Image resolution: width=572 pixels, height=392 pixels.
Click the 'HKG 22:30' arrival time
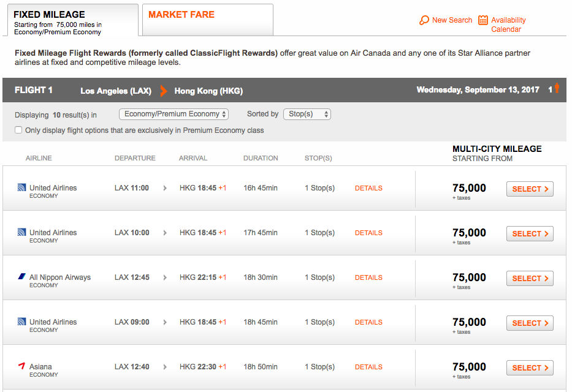pos(198,367)
